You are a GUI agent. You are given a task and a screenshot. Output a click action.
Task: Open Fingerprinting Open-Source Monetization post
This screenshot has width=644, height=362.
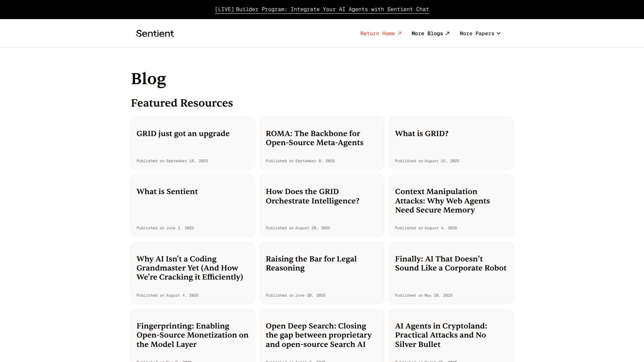click(193, 335)
